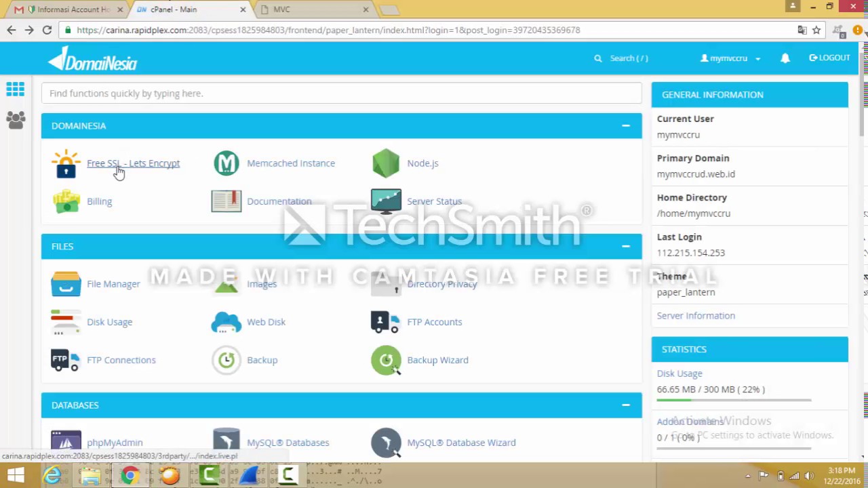Open the Backup Wizard green icon

point(386,360)
